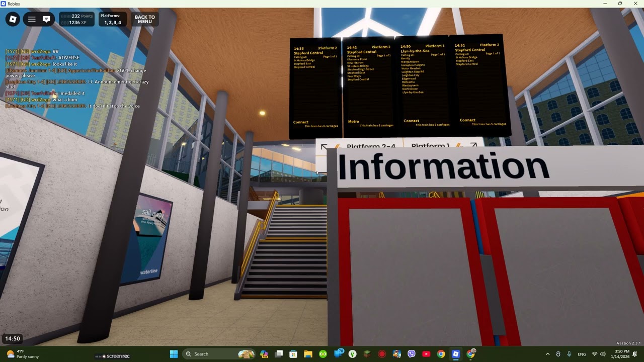Open the hamburger game menu
644x362 pixels.
(32, 19)
